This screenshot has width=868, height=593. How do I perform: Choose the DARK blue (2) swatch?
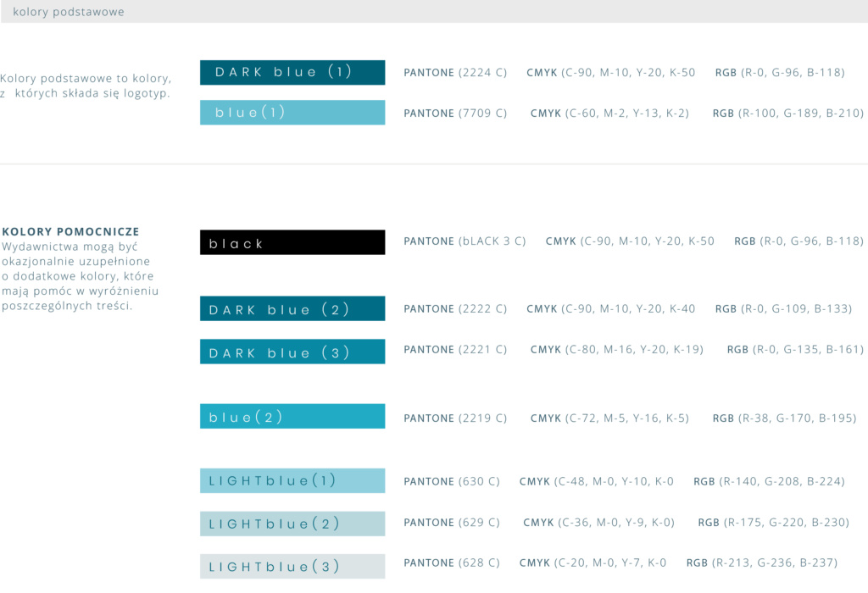click(292, 308)
